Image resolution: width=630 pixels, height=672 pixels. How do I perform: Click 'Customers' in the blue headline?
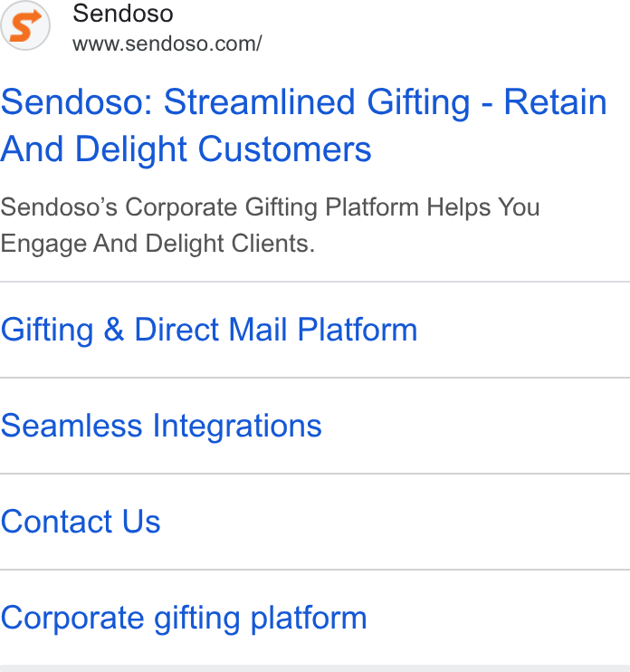[x=285, y=149]
